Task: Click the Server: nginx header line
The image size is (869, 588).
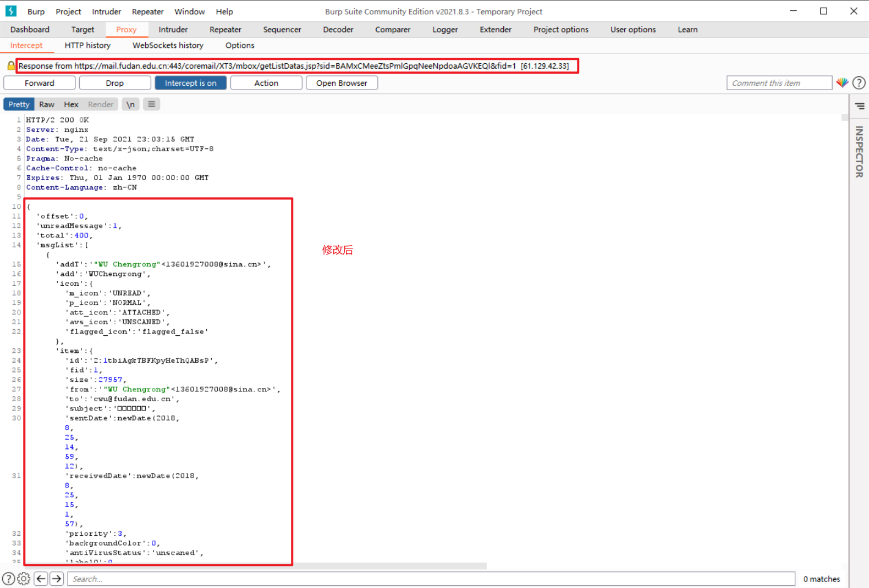Action: pos(57,130)
